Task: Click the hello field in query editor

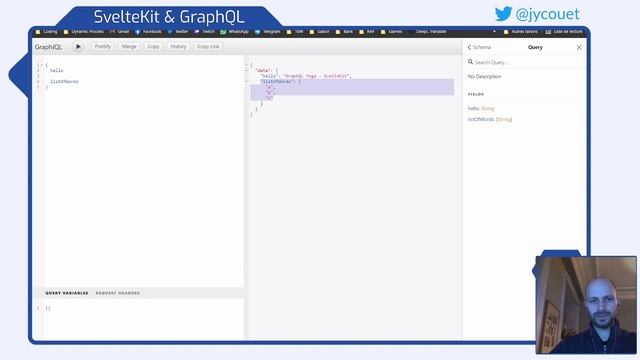Action: (x=57, y=71)
